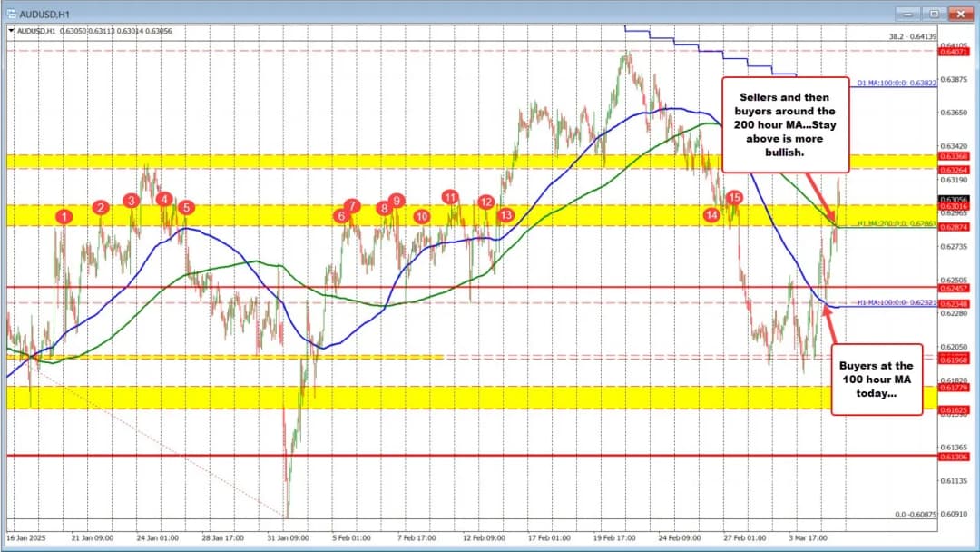
Task: Pick red circle marker number 10
Action: 421,216
